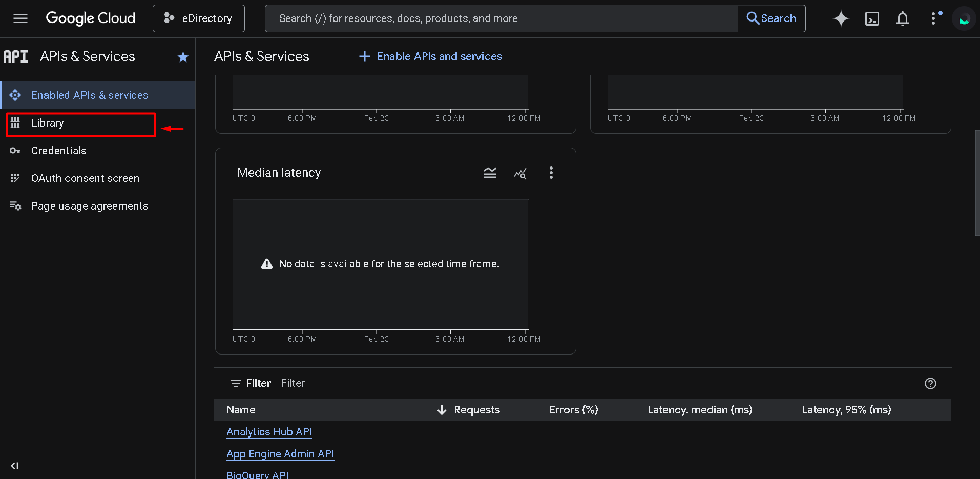This screenshot has height=479, width=980.
Task: Toggle legend on Median latency chart
Action: tap(490, 173)
